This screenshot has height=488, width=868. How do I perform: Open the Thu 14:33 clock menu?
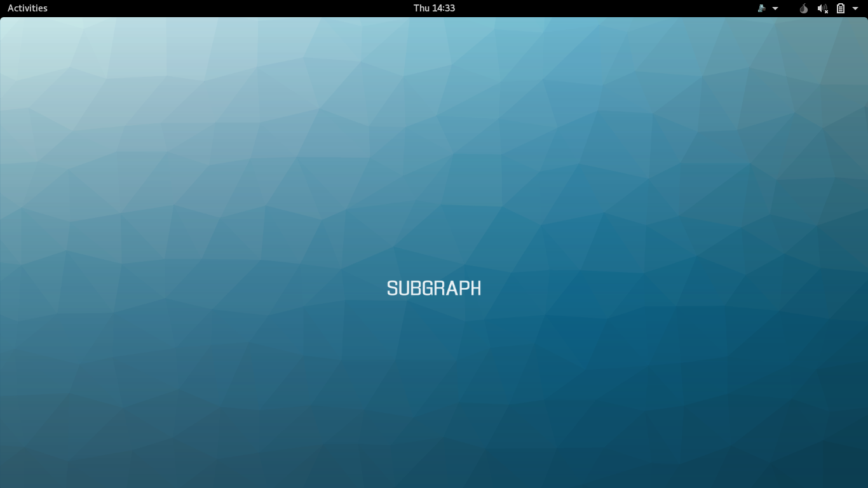point(434,8)
